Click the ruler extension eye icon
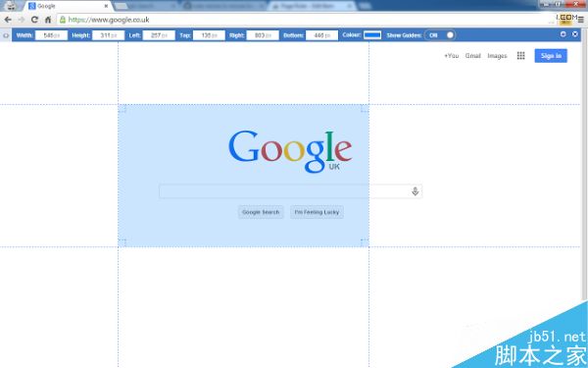This screenshot has width=588, height=368. click(x=6, y=35)
